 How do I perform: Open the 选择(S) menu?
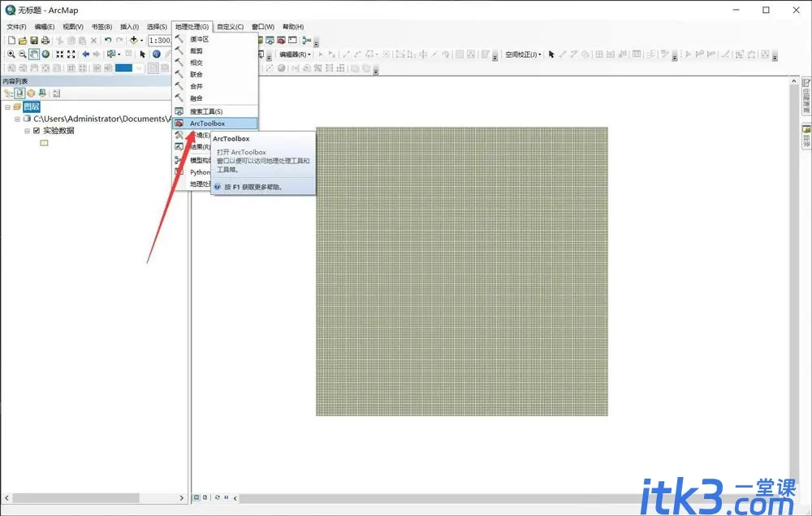(157, 27)
